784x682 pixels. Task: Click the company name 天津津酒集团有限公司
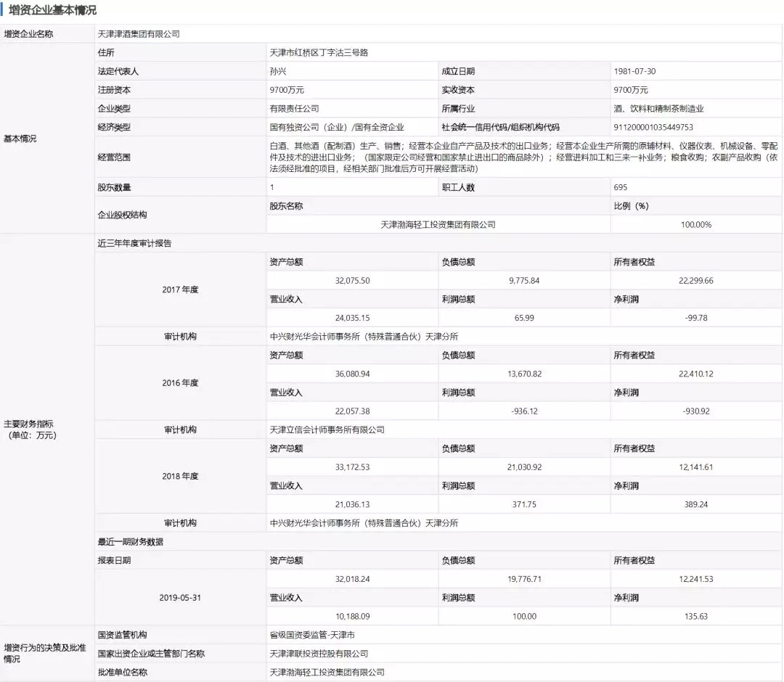[139, 34]
